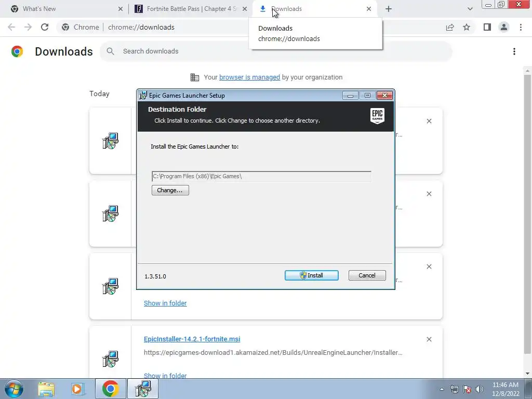Screen dimensions: 532x399
Task: Open the Windows Start menu
Action: [14, 389]
